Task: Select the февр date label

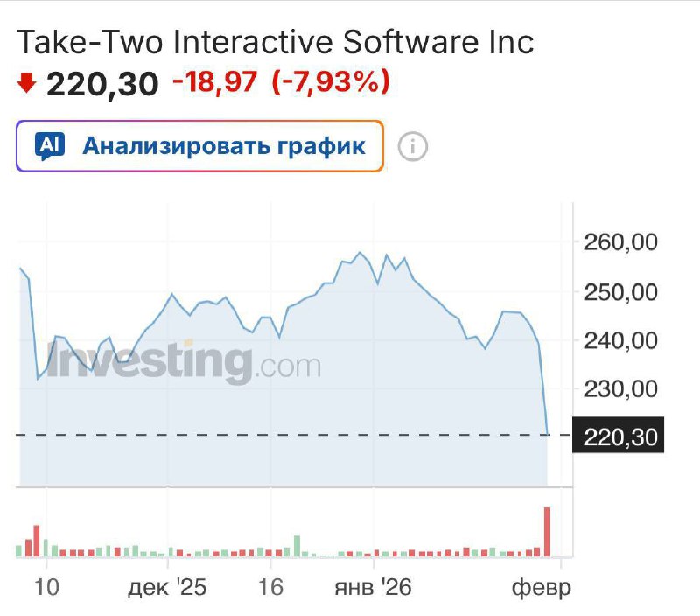Action: pos(542,587)
